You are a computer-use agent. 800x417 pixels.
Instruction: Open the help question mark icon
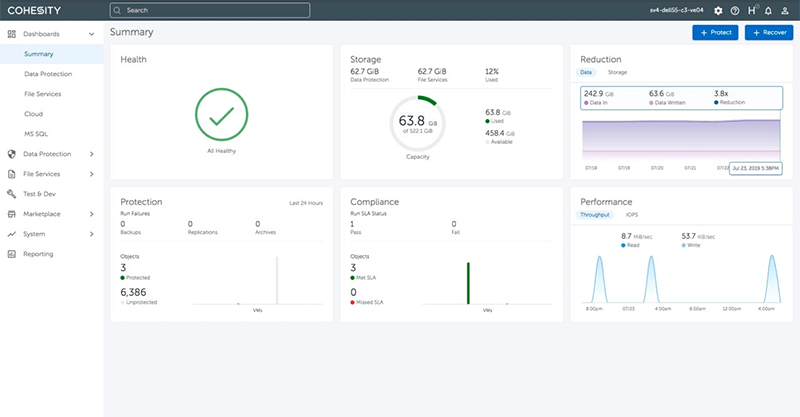[735, 10]
